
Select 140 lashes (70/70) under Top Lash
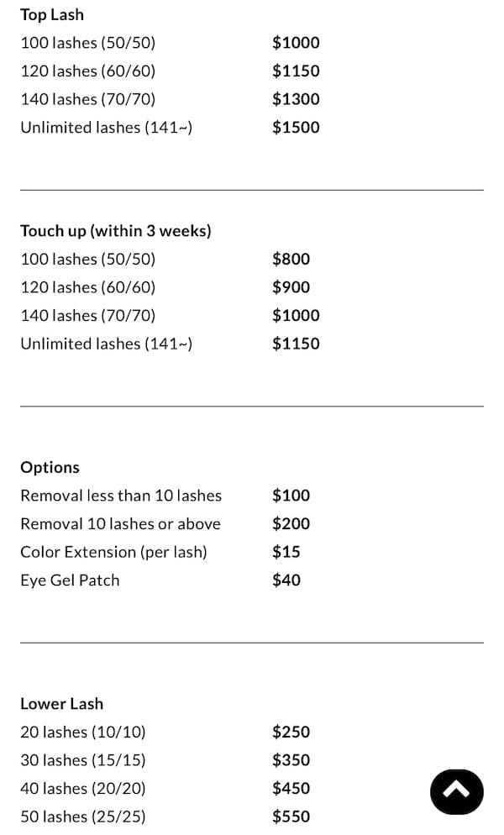point(88,99)
